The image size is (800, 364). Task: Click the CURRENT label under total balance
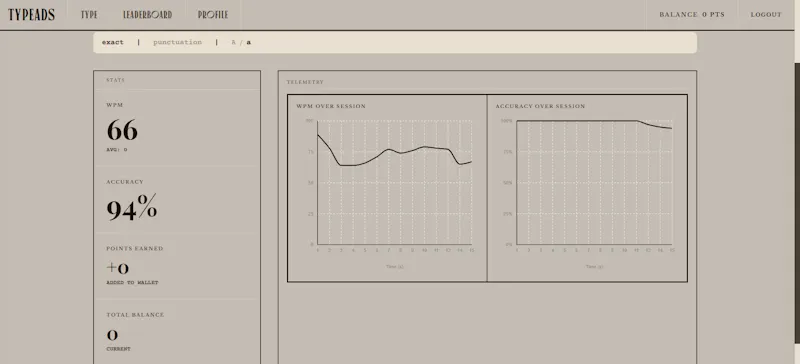click(118, 349)
